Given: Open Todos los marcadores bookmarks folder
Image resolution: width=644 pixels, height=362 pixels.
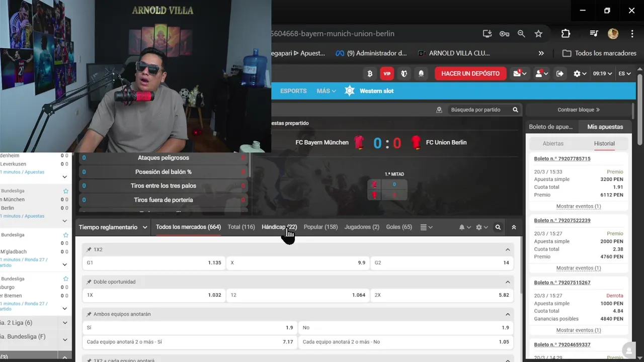Looking at the screenshot, I should point(599,53).
